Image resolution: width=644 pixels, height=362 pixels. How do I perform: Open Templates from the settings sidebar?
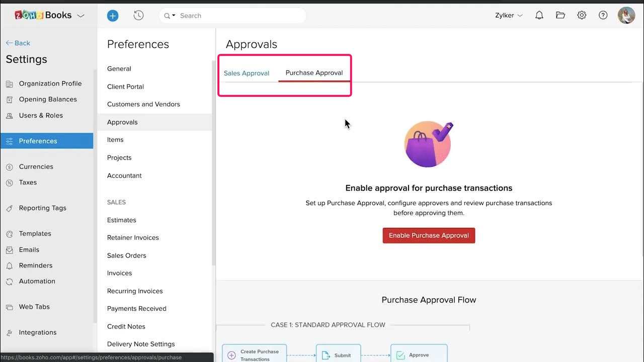point(35,233)
